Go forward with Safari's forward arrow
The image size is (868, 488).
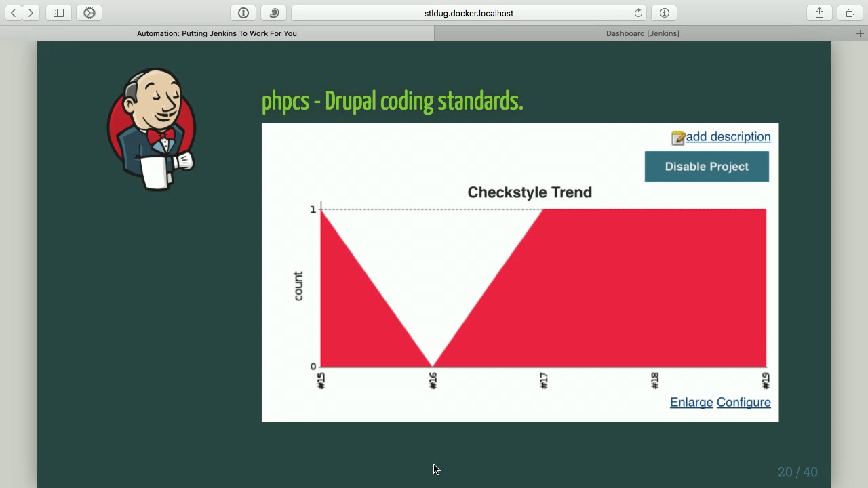coord(31,13)
